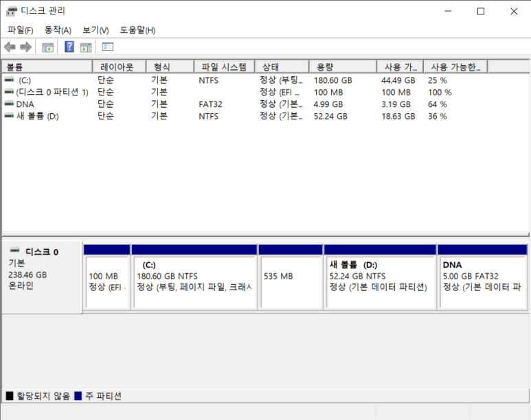This screenshot has height=420, width=531.
Task: Sort by the 레이아웃 column header
Action: click(x=120, y=67)
